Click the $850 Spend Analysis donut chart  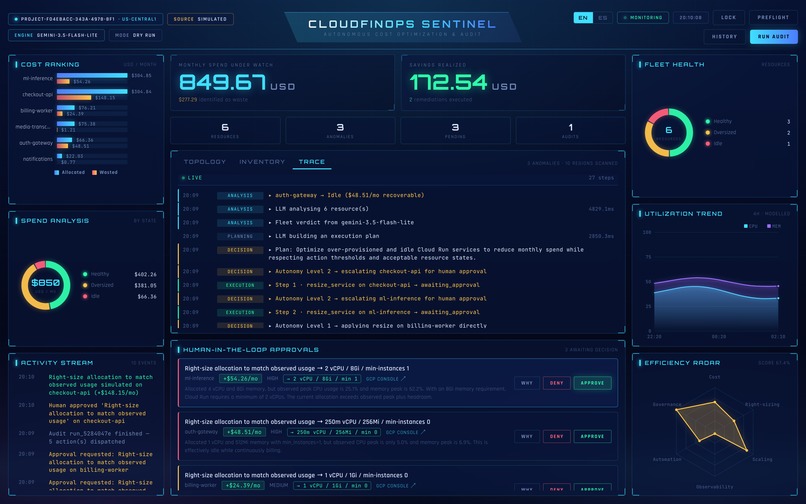[46, 285]
